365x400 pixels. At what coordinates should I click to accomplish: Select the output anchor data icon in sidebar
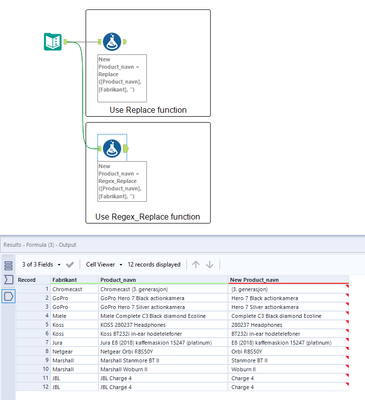[x=8, y=296]
